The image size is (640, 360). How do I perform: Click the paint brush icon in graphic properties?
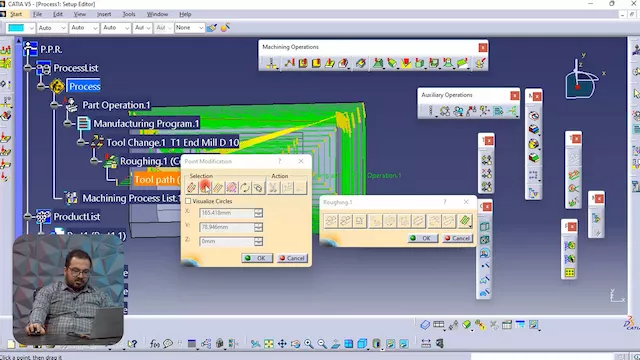[x=211, y=28]
